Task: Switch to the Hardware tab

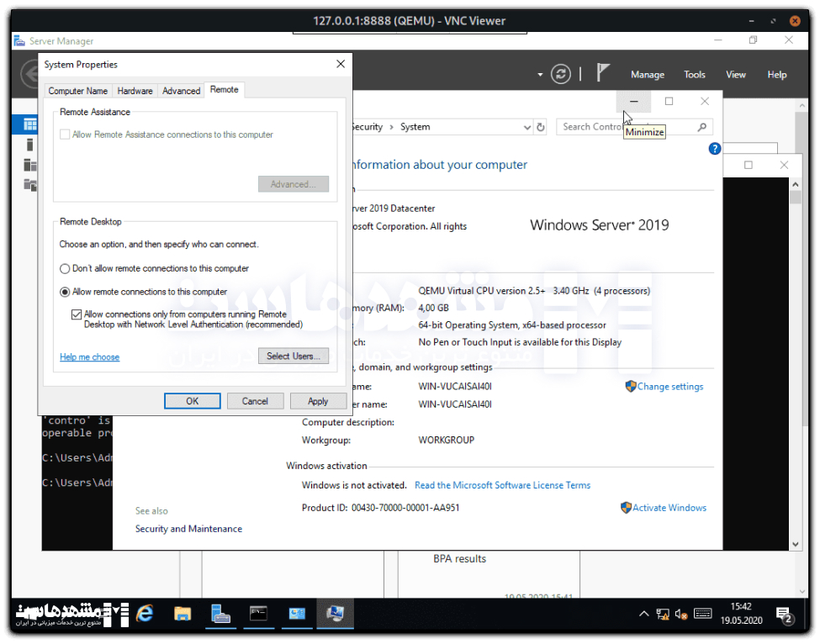Action: 135,91
